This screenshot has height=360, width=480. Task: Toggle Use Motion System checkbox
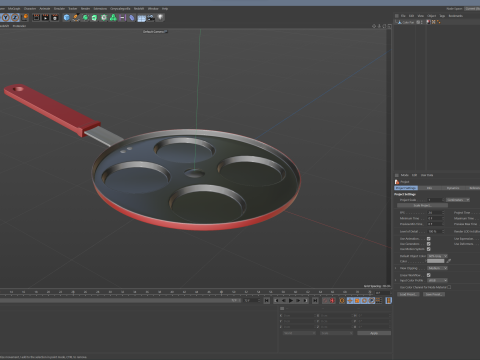pyautogui.click(x=429, y=249)
